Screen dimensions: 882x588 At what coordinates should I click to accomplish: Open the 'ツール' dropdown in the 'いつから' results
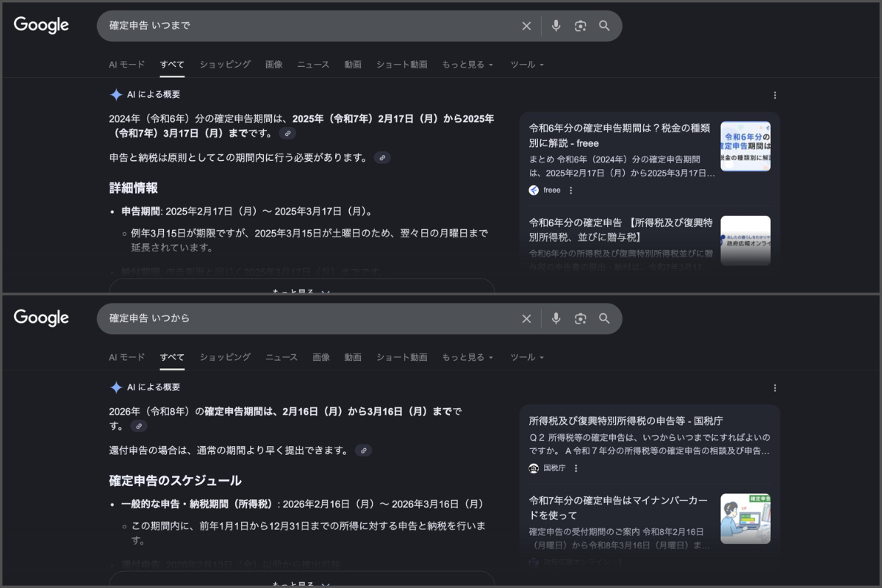[x=527, y=357]
